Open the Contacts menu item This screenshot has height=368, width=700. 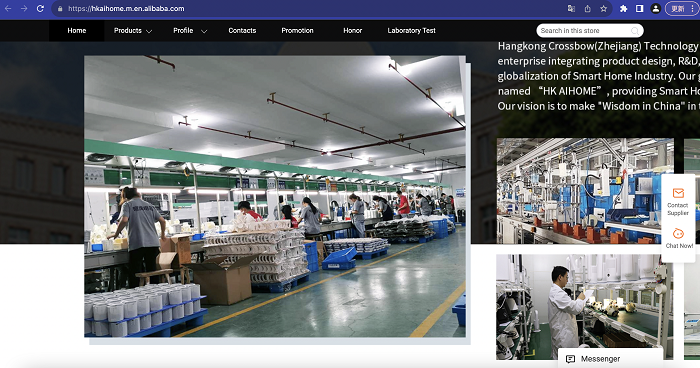242,31
